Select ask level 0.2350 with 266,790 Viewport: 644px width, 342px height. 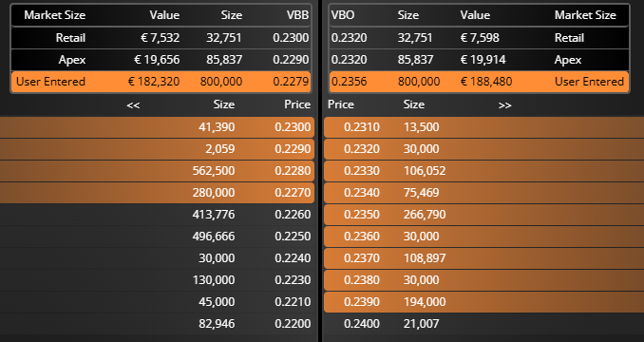click(x=483, y=215)
